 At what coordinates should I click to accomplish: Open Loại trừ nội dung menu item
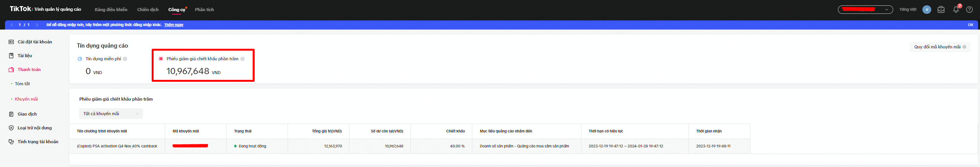click(x=35, y=128)
